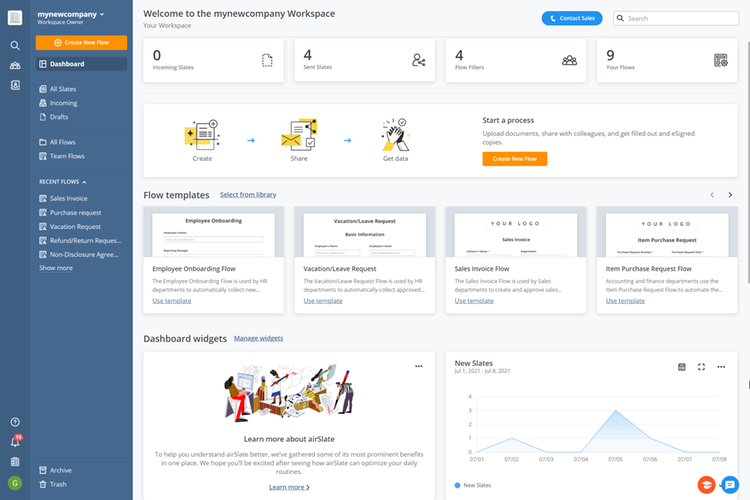The width and height of the screenshot is (750, 500).
Task: Click the Contact Sales button
Action: click(572, 18)
